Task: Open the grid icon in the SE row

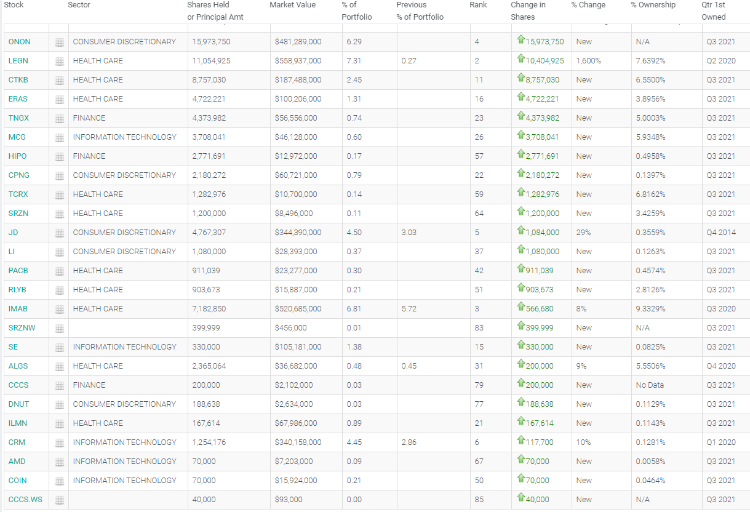Action: point(59,348)
